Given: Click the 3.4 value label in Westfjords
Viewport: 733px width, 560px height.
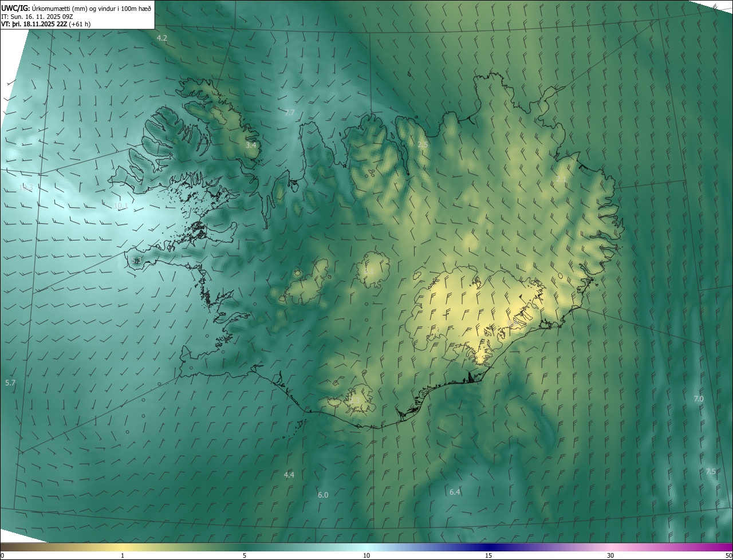Looking at the screenshot, I should click(251, 145).
